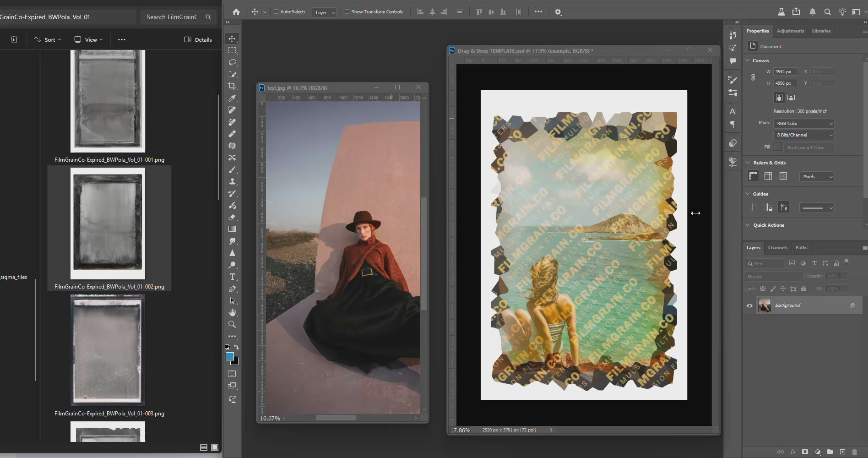
Task: Select the Eyedropper tool
Action: 232,98
